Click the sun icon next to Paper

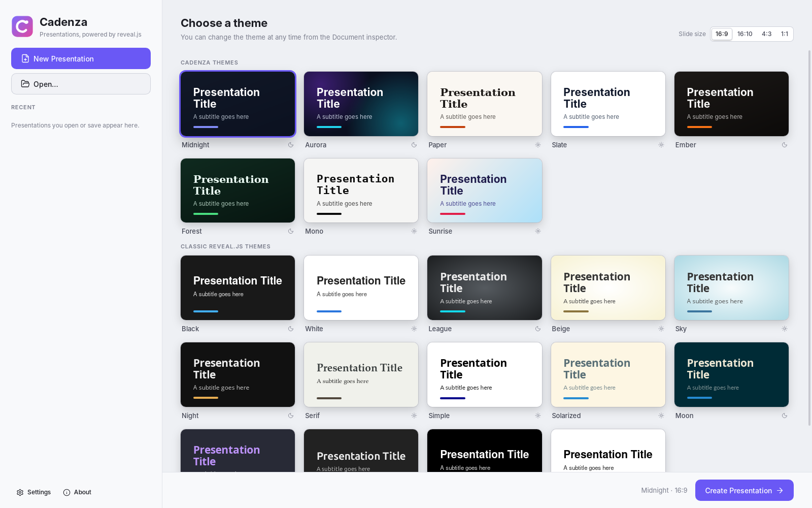tap(538, 145)
